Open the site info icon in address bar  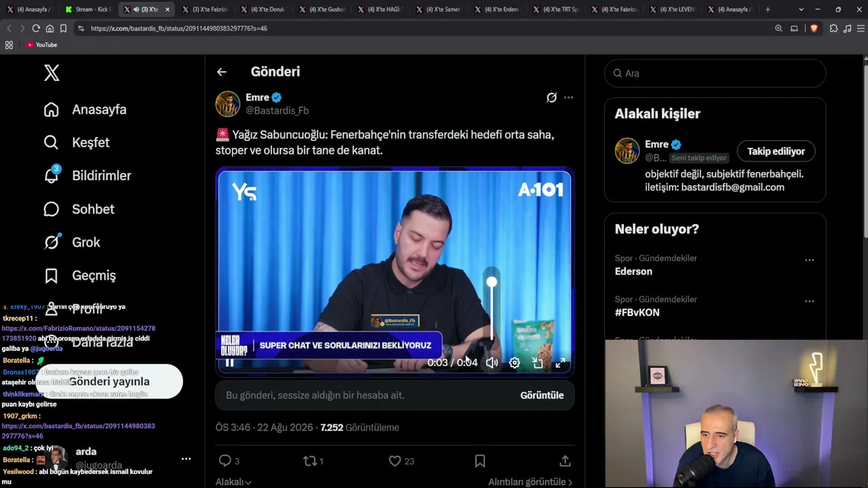click(x=81, y=28)
